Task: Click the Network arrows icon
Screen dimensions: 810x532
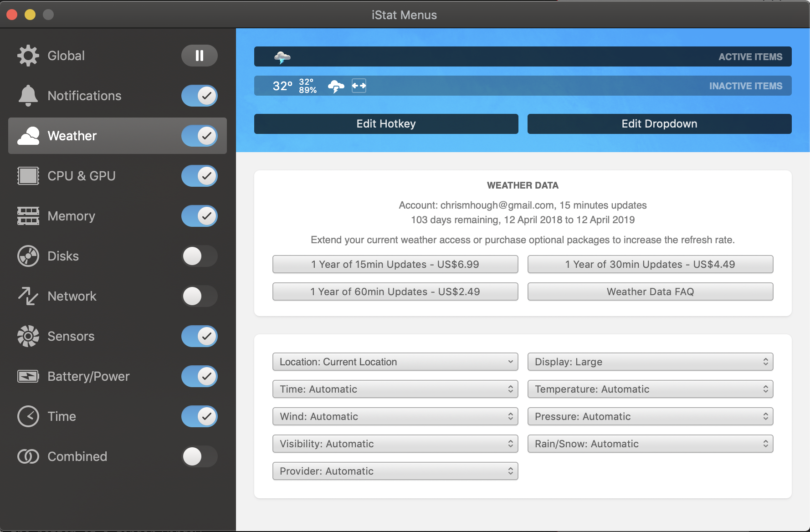Action: [x=28, y=296]
